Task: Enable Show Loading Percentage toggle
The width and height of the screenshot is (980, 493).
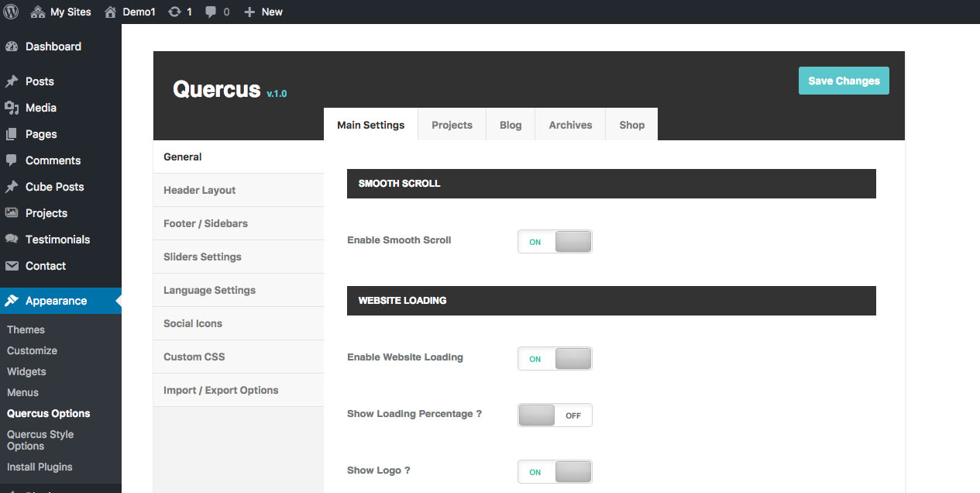Action: (x=555, y=415)
